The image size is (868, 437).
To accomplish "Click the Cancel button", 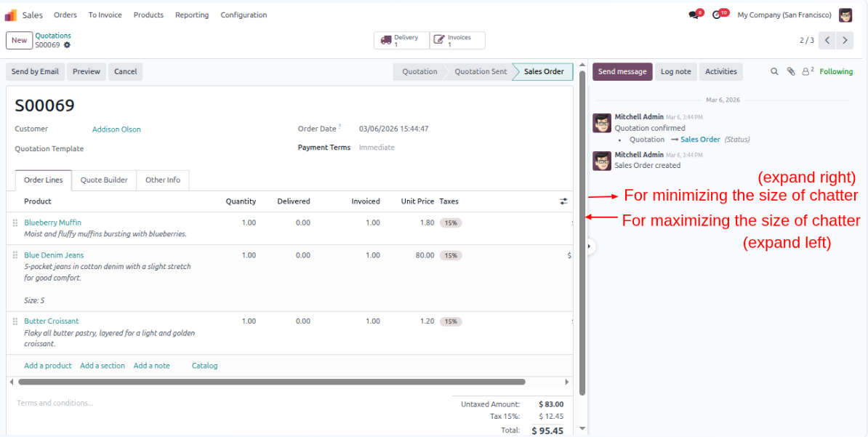I will click(126, 71).
